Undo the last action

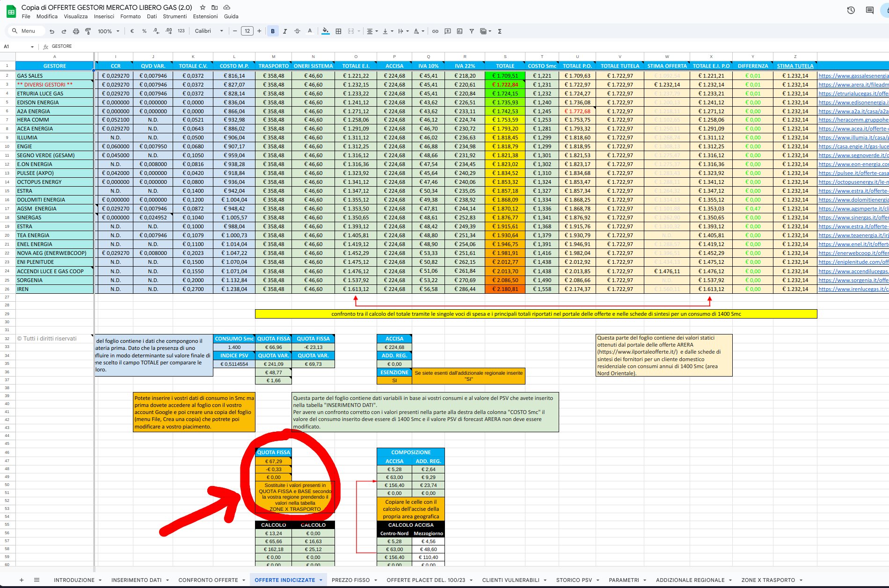tap(51, 31)
